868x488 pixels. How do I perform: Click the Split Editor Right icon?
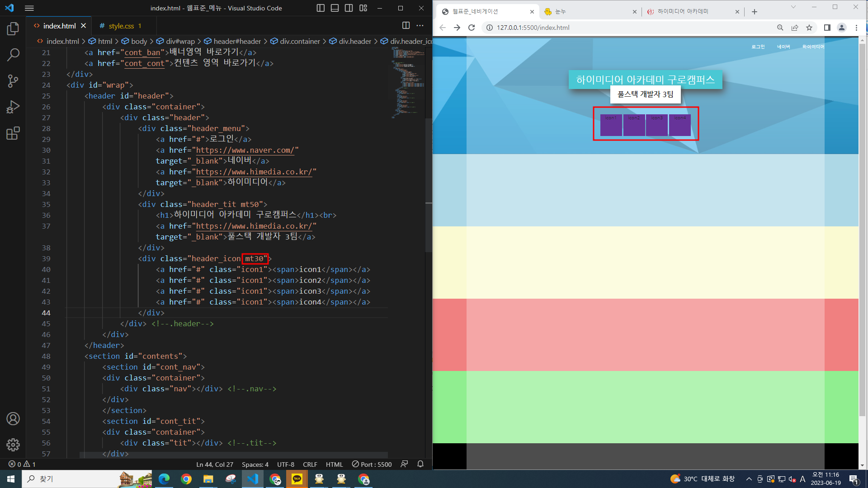point(406,26)
